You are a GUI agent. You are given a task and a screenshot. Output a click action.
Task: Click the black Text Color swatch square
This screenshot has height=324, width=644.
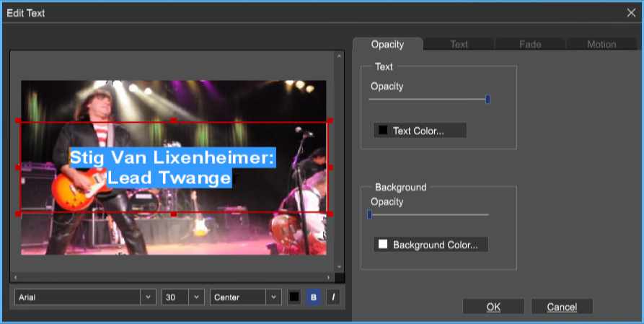coord(383,131)
